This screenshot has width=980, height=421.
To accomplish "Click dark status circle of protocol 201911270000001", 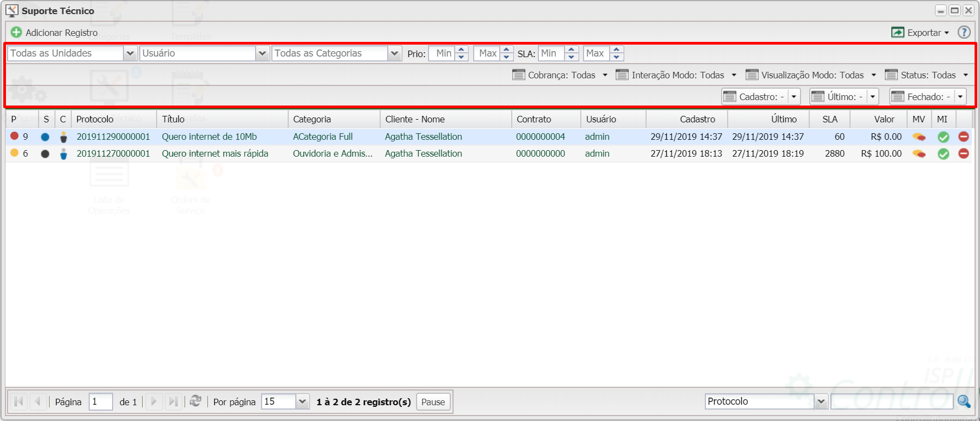I will [x=45, y=154].
